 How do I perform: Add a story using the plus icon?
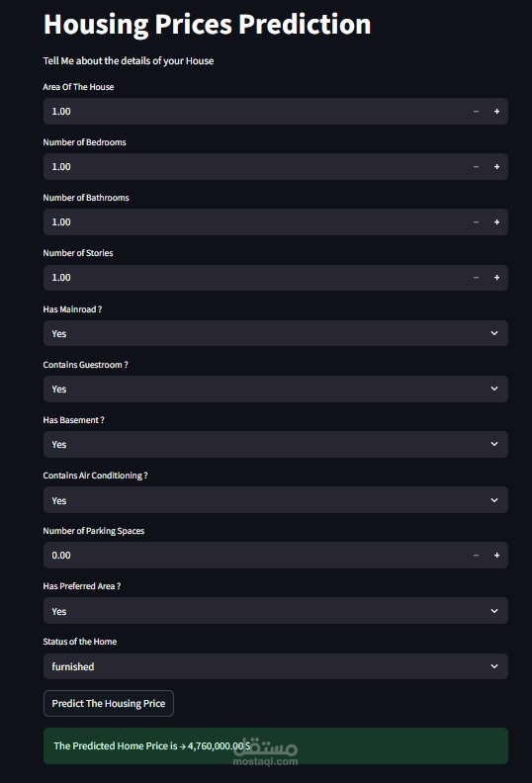pos(496,278)
